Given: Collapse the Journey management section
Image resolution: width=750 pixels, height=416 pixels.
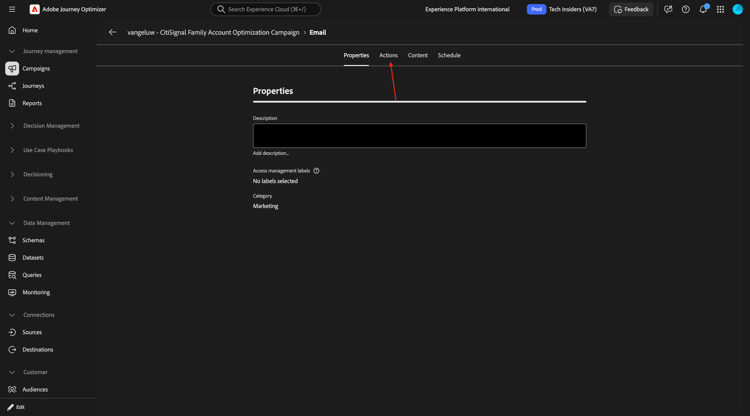Looking at the screenshot, I should [x=12, y=51].
